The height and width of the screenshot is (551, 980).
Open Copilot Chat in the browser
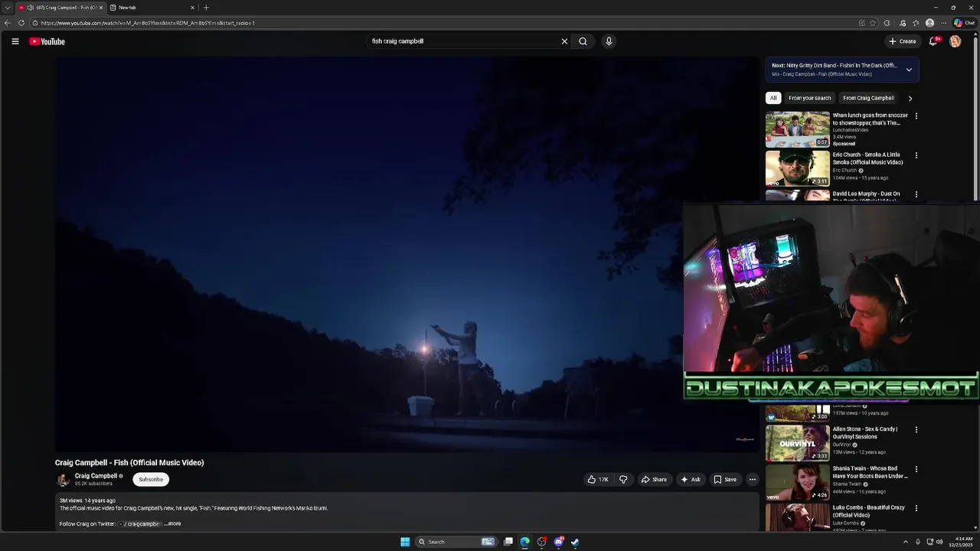pos(964,23)
